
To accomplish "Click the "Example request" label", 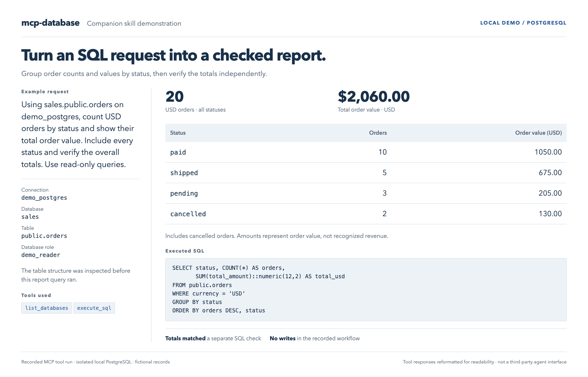I will pyautogui.click(x=45, y=92).
